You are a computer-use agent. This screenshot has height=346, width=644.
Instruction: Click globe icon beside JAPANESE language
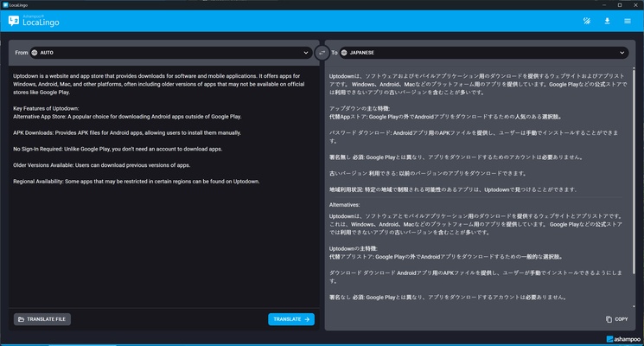tap(344, 53)
